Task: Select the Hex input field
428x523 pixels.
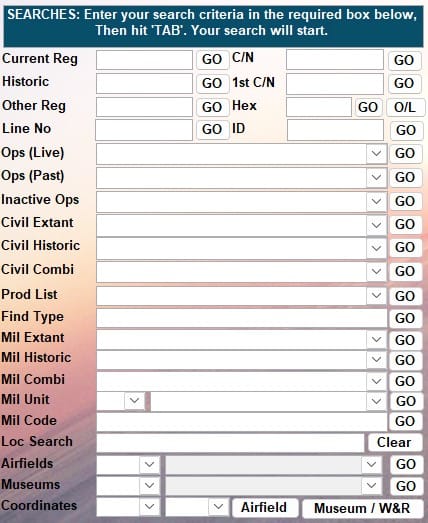Action: (319, 107)
